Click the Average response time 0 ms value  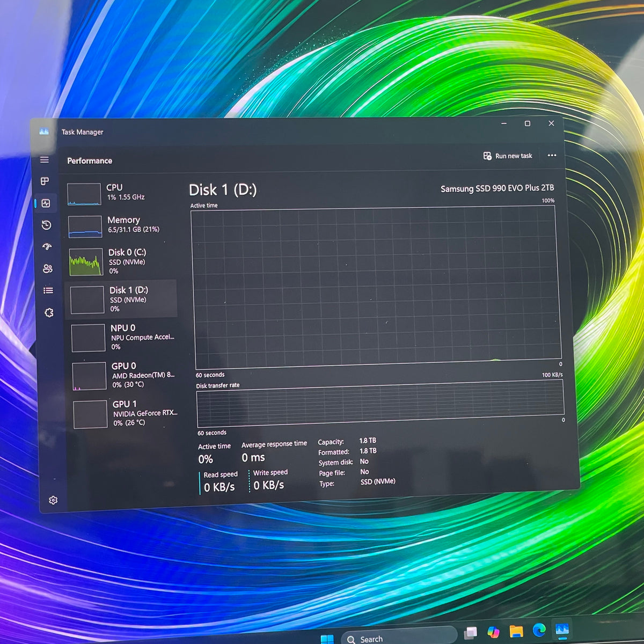point(253,458)
